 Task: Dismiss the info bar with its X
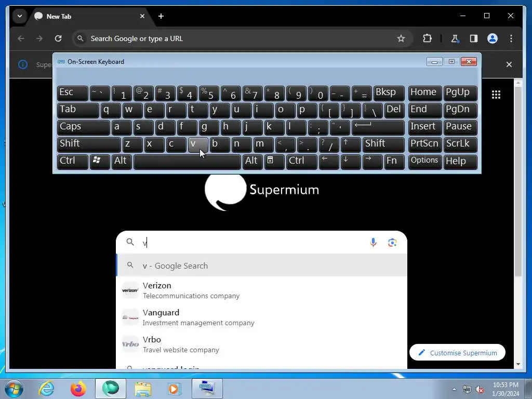point(509,64)
